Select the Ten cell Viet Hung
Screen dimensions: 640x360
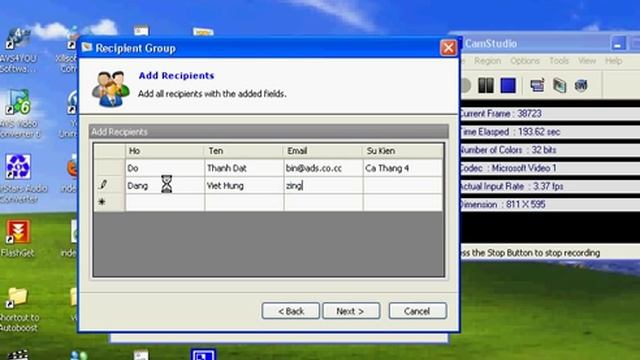point(244,185)
